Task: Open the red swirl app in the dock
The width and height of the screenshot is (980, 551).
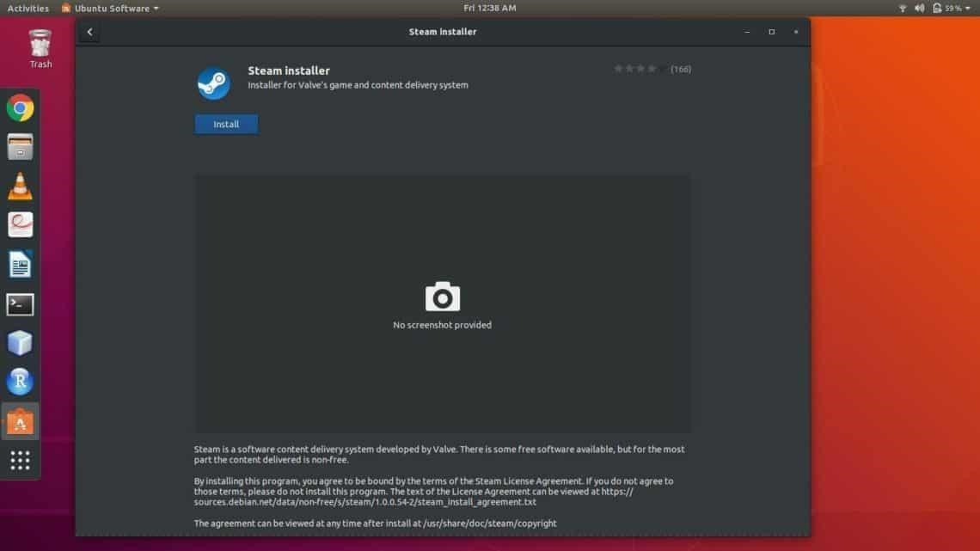Action: [20, 225]
